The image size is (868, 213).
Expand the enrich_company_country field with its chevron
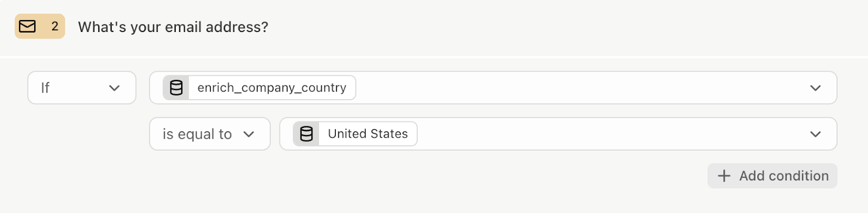[x=815, y=88]
